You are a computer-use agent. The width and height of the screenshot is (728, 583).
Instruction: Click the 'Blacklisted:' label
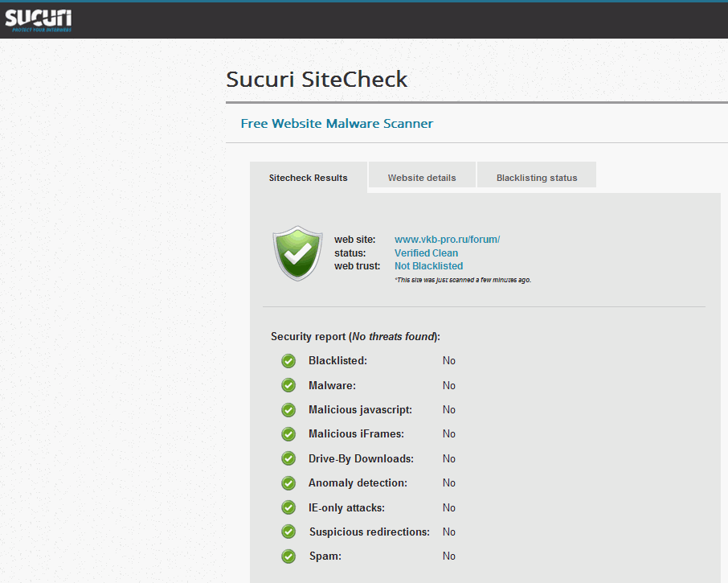[337, 360]
